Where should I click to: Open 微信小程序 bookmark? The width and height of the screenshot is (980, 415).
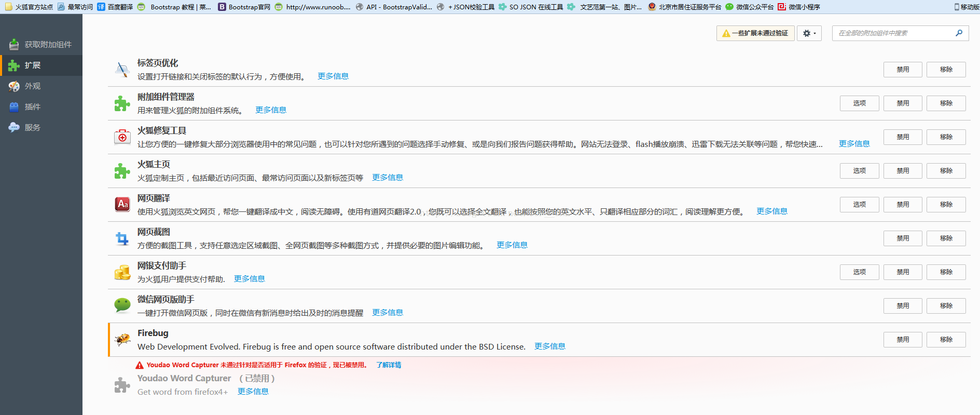click(799, 7)
